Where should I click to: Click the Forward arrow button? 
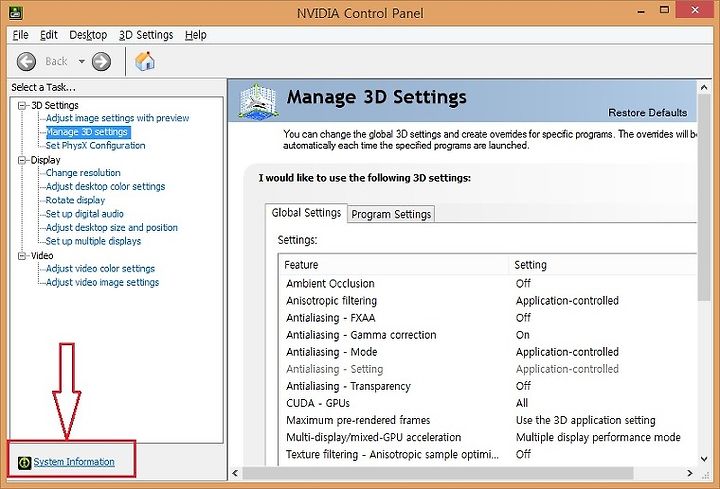101,61
